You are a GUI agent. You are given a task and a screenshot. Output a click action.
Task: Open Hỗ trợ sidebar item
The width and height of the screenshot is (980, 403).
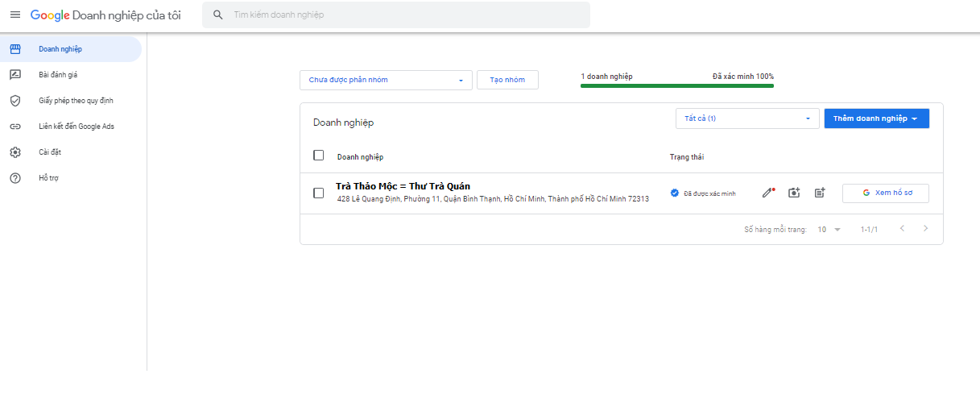click(x=71, y=178)
